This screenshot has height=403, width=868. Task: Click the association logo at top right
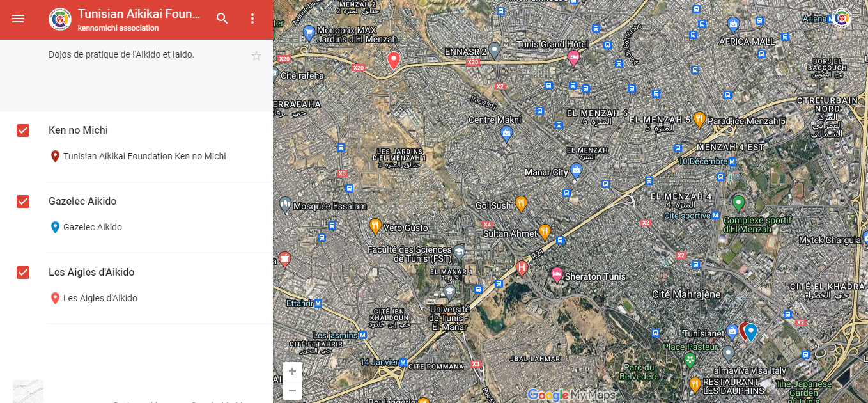tap(842, 19)
